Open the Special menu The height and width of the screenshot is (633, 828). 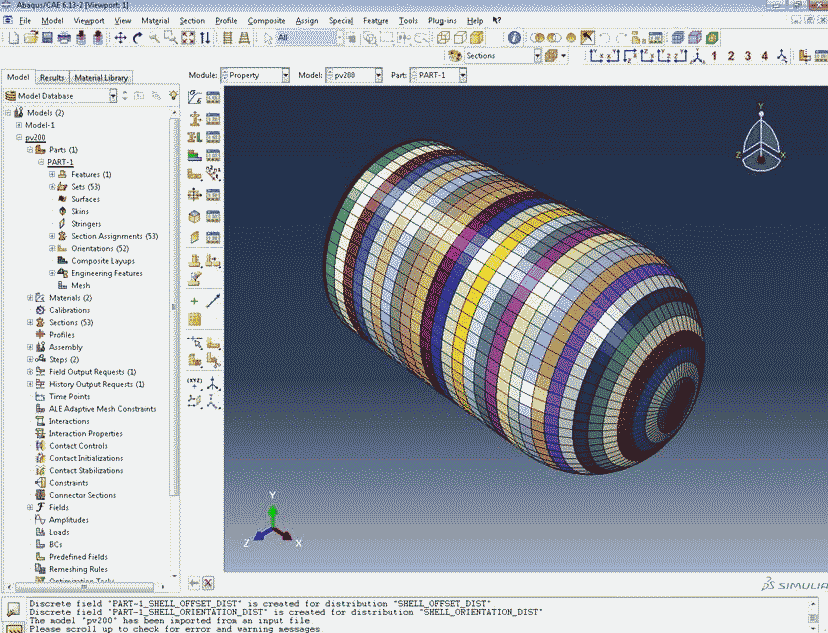tap(342, 19)
